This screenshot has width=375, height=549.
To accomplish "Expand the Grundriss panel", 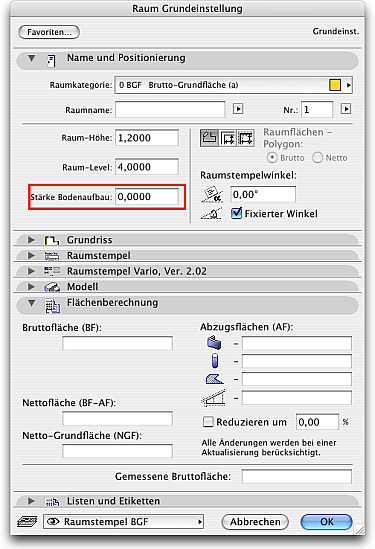I will 31,240.
